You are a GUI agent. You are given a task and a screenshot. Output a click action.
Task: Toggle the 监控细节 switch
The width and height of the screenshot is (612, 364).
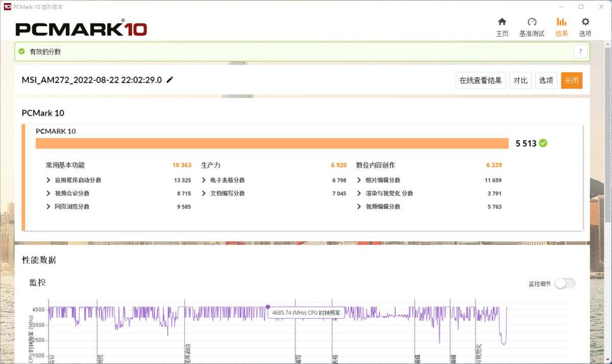(x=565, y=283)
